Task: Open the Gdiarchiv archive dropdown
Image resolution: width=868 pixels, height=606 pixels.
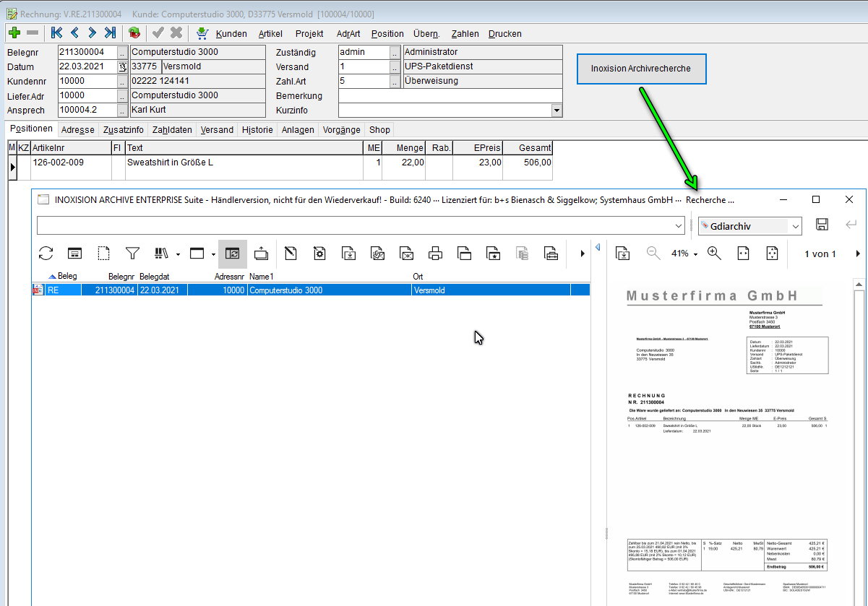Action: point(796,226)
